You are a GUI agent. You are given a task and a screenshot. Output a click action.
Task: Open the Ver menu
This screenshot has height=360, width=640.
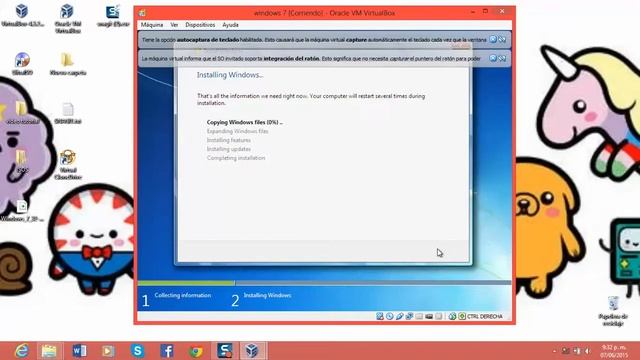(x=174, y=25)
